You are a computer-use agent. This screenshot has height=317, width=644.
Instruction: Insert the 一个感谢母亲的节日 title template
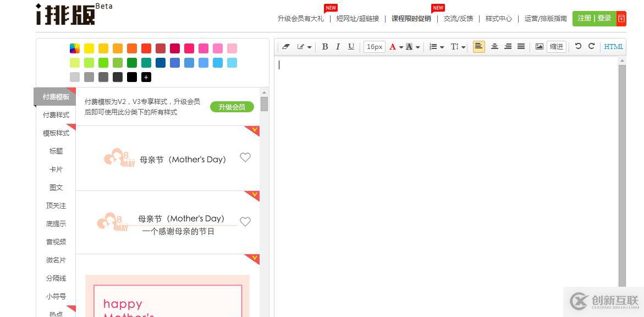point(168,222)
